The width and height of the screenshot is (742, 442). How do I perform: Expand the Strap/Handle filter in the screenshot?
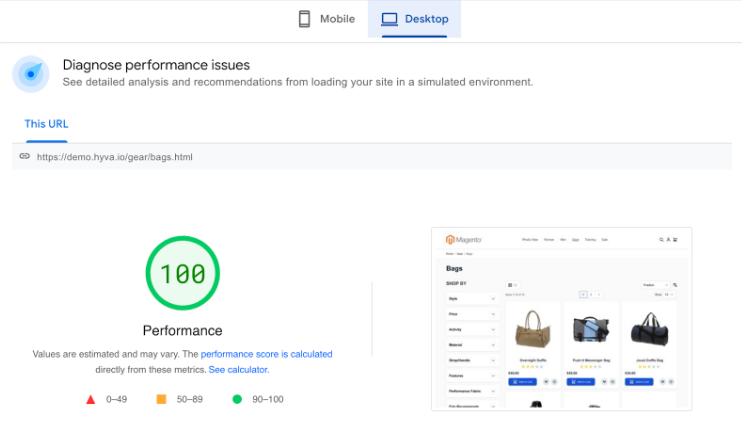pyautogui.click(x=472, y=360)
